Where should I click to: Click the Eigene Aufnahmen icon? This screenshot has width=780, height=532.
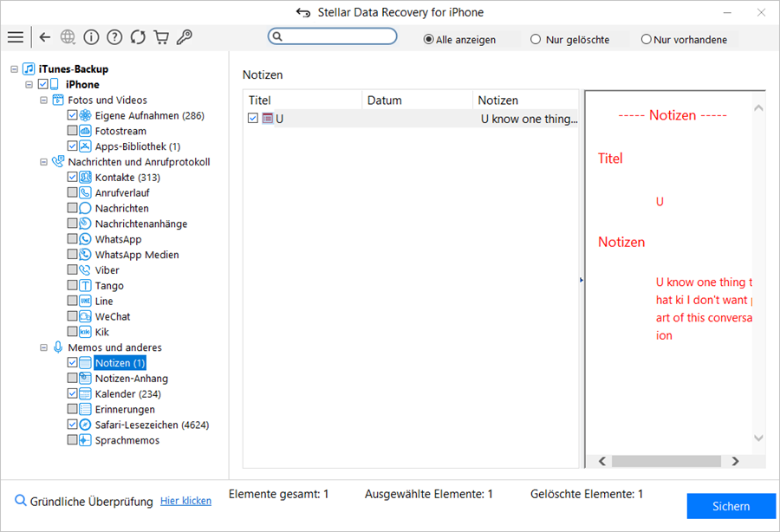(x=86, y=115)
